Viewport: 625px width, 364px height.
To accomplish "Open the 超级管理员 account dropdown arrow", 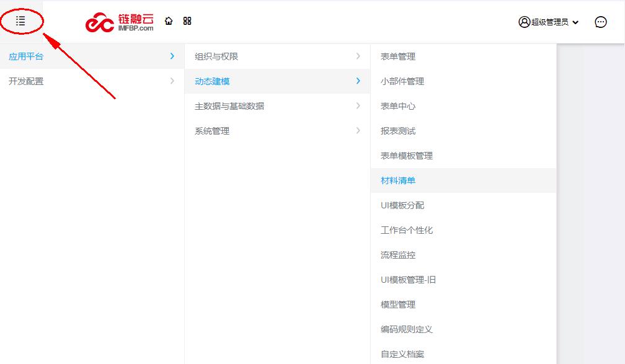I will pos(575,22).
